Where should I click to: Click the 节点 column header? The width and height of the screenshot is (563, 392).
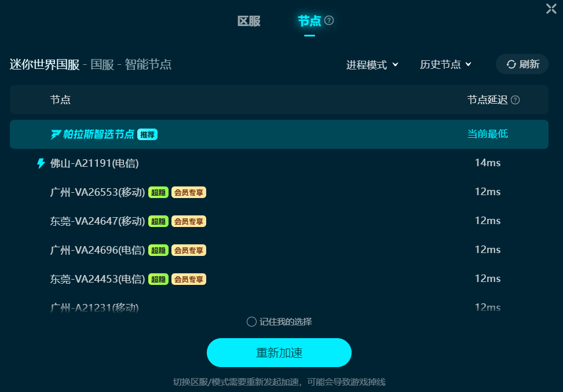click(60, 100)
